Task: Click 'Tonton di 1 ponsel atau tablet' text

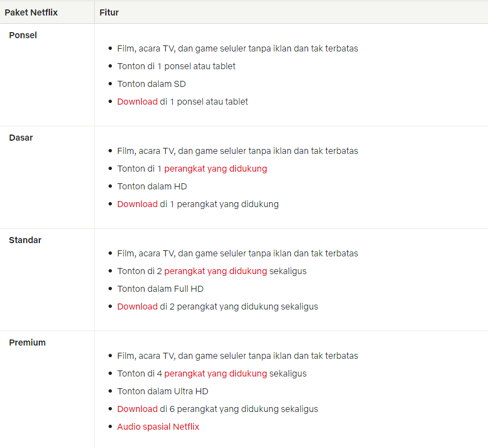Action: tap(176, 66)
